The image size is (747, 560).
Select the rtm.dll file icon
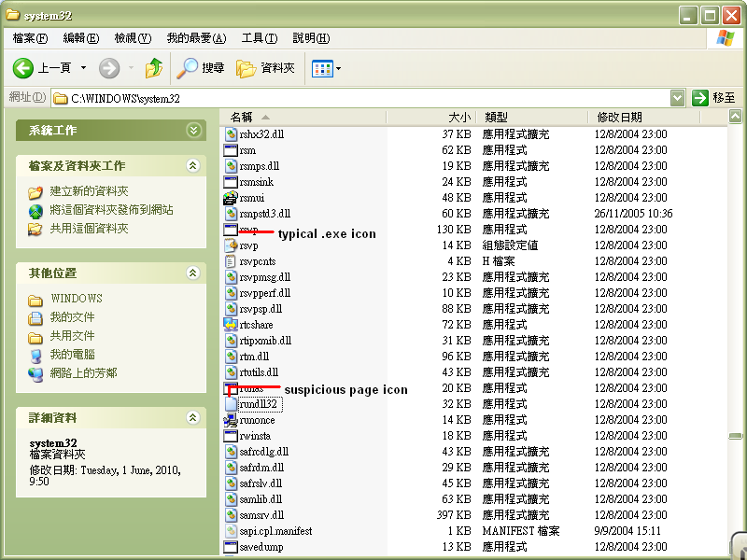[231, 357]
